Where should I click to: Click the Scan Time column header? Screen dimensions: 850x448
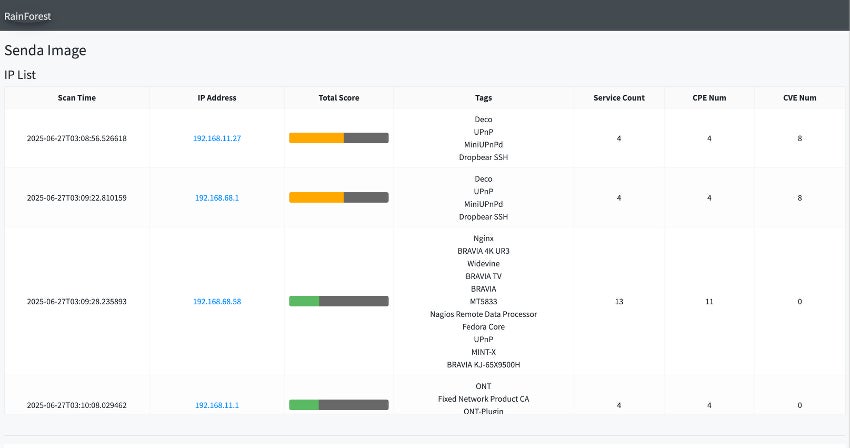point(77,98)
